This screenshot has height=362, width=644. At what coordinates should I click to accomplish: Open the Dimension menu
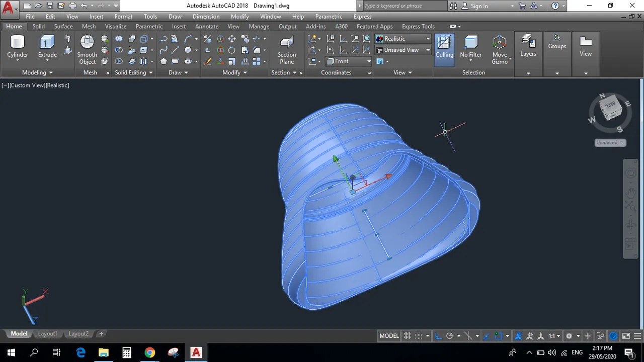pyautogui.click(x=206, y=17)
